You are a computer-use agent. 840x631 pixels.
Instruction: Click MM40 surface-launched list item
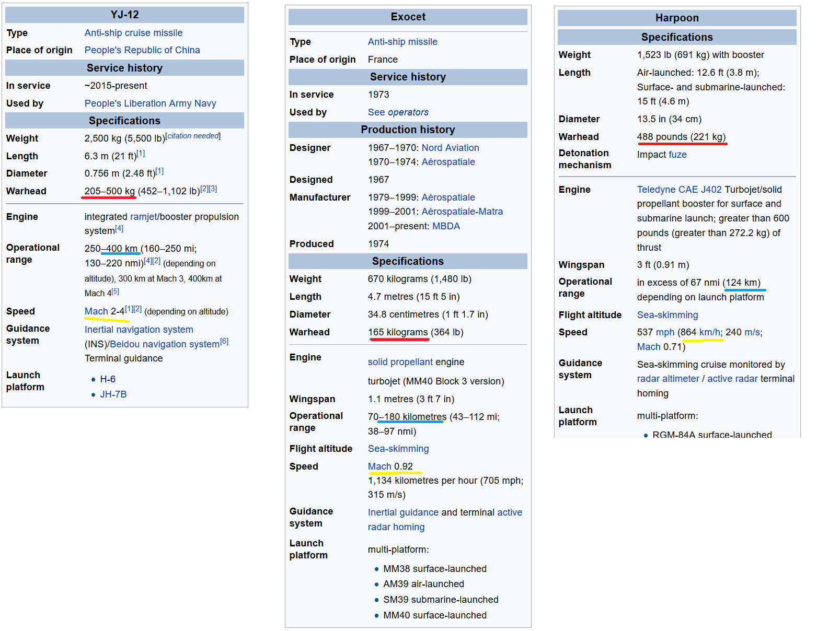435,615
